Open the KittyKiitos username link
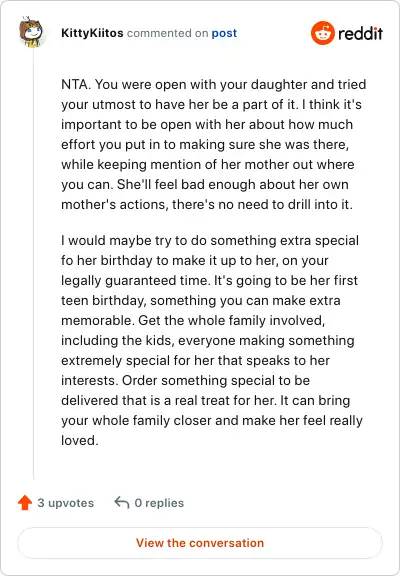Viewport: 400px width, 576px height. [x=92, y=33]
